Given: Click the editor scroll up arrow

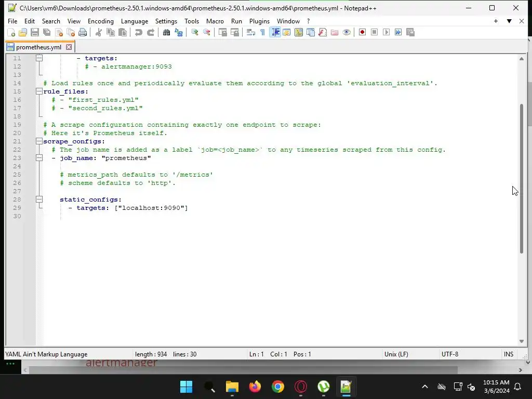Looking at the screenshot, I should tap(522, 59).
